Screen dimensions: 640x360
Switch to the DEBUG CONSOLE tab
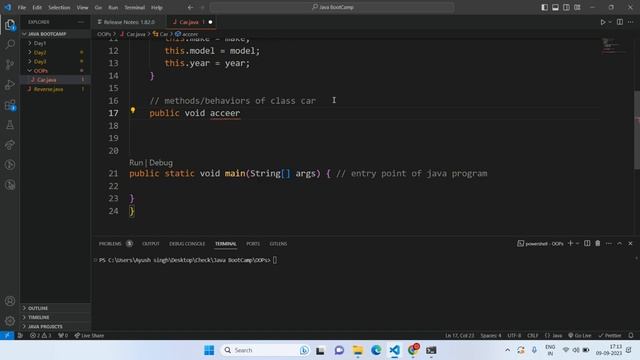coord(187,244)
